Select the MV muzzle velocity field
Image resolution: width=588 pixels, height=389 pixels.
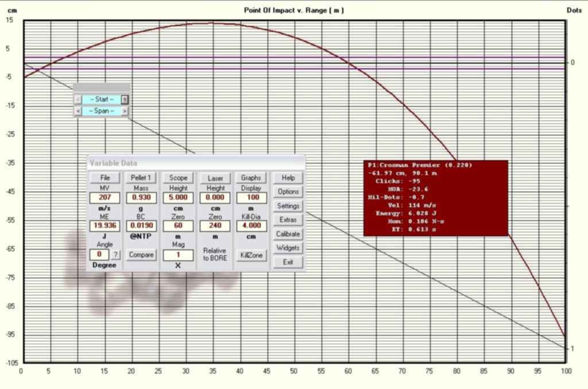click(x=104, y=197)
